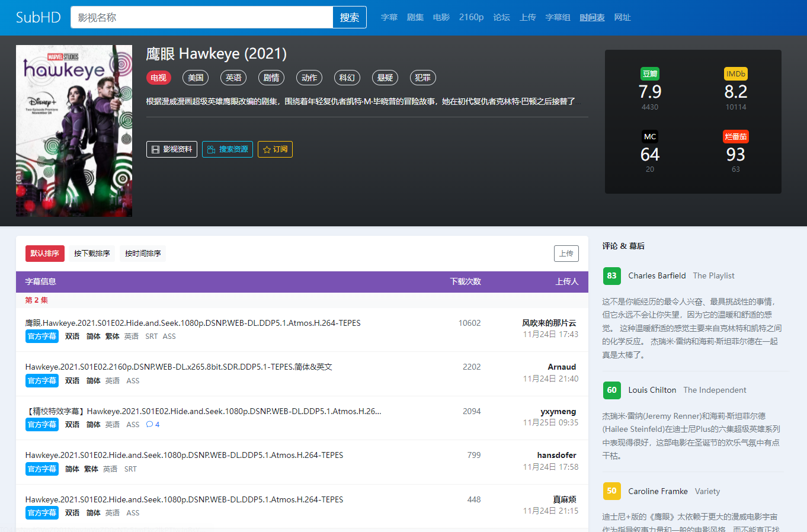Click the star icon on 订阅 button
Image resolution: width=807 pixels, height=532 pixels.
click(267, 149)
